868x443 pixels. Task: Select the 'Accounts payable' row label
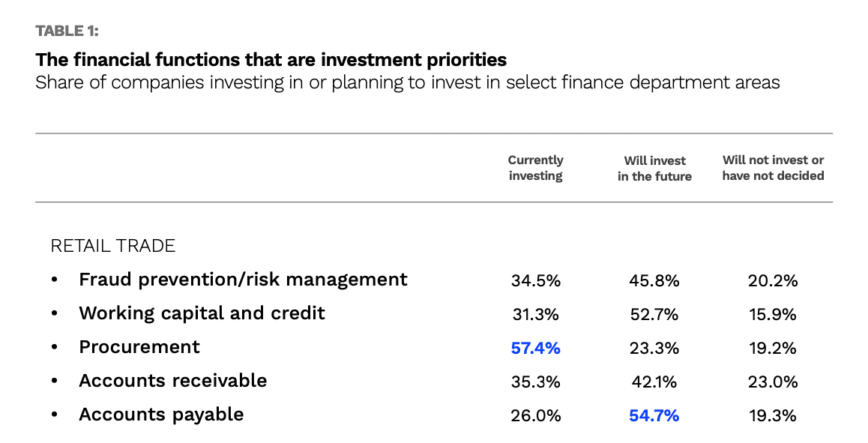pos(161,415)
